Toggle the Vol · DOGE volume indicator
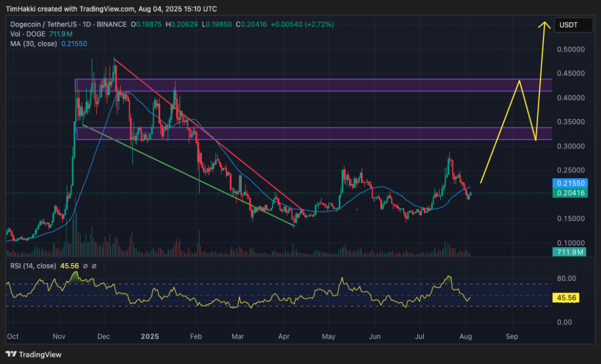Viewport: 601px width, 364px height. coord(28,34)
